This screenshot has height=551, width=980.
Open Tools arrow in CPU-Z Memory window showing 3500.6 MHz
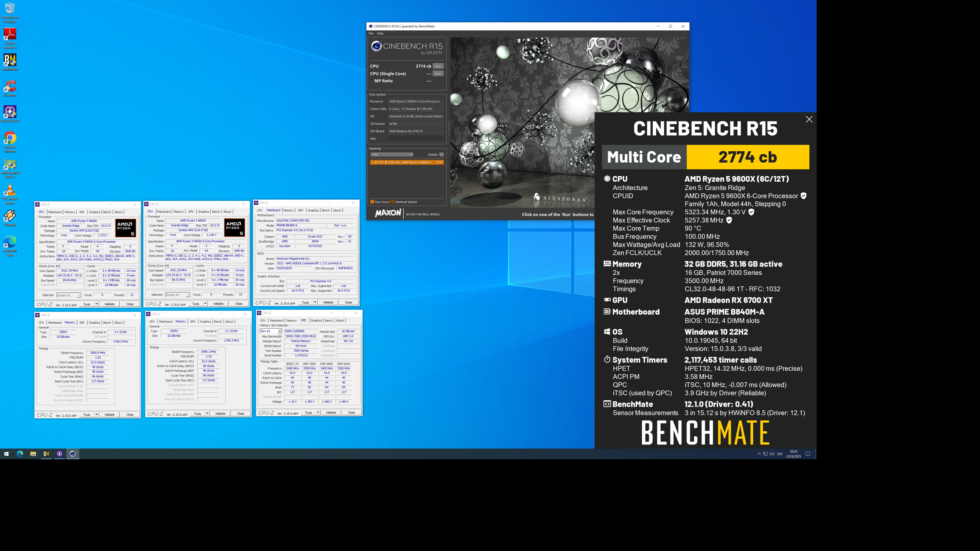coord(97,415)
